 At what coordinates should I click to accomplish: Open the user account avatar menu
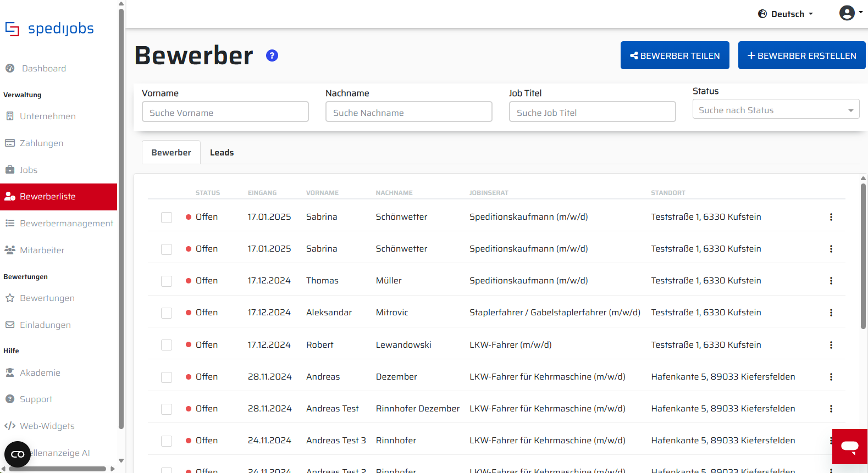pyautogui.click(x=850, y=13)
